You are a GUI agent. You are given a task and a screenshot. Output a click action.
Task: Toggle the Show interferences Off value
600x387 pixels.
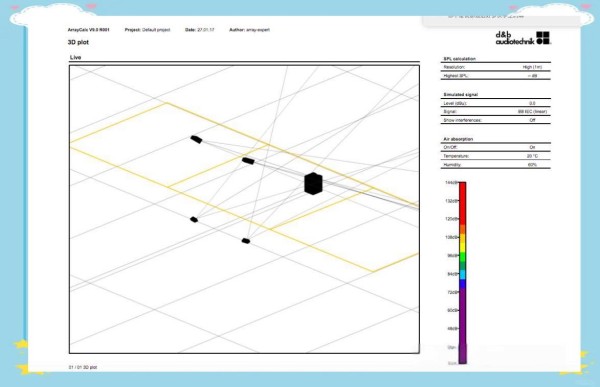(532, 120)
